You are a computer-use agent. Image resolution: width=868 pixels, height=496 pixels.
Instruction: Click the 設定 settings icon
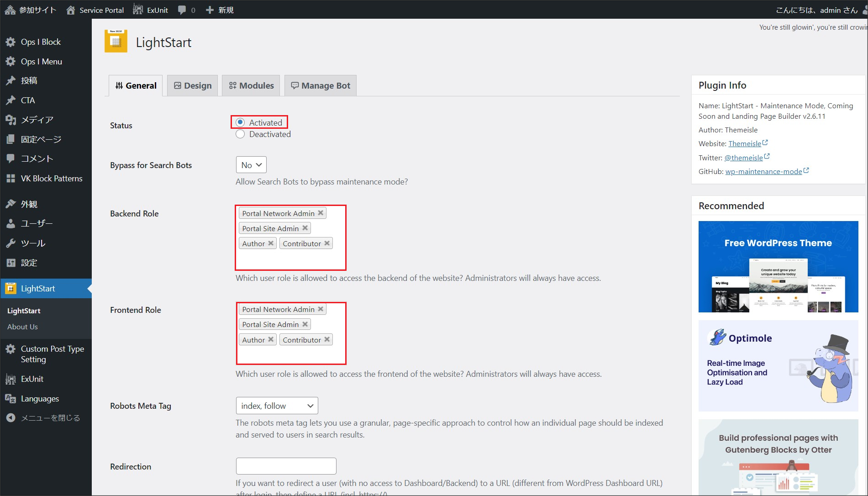pyautogui.click(x=11, y=263)
